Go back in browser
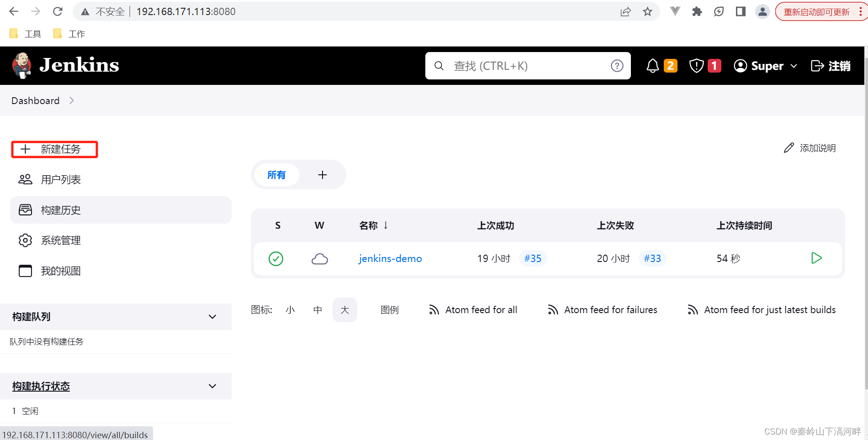The width and height of the screenshot is (868, 440). pos(14,11)
